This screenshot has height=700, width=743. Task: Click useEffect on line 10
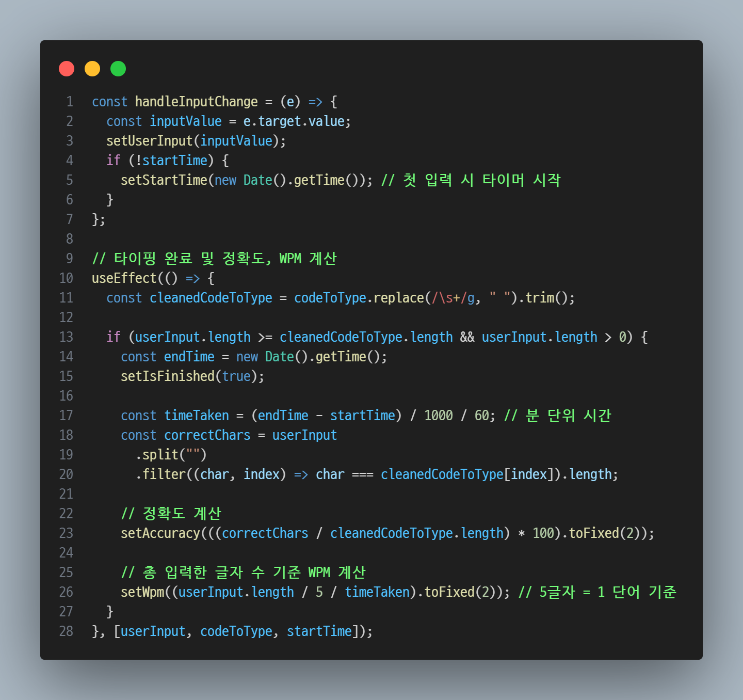(x=124, y=278)
